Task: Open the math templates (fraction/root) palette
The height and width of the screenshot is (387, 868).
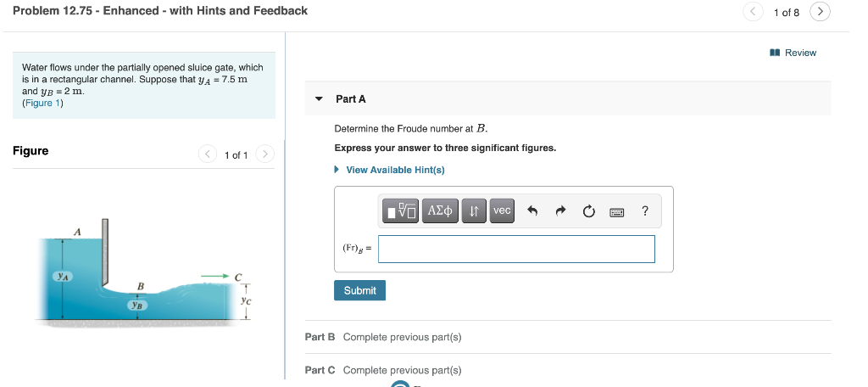Action: pyautogui.click(x=401, y=210)
